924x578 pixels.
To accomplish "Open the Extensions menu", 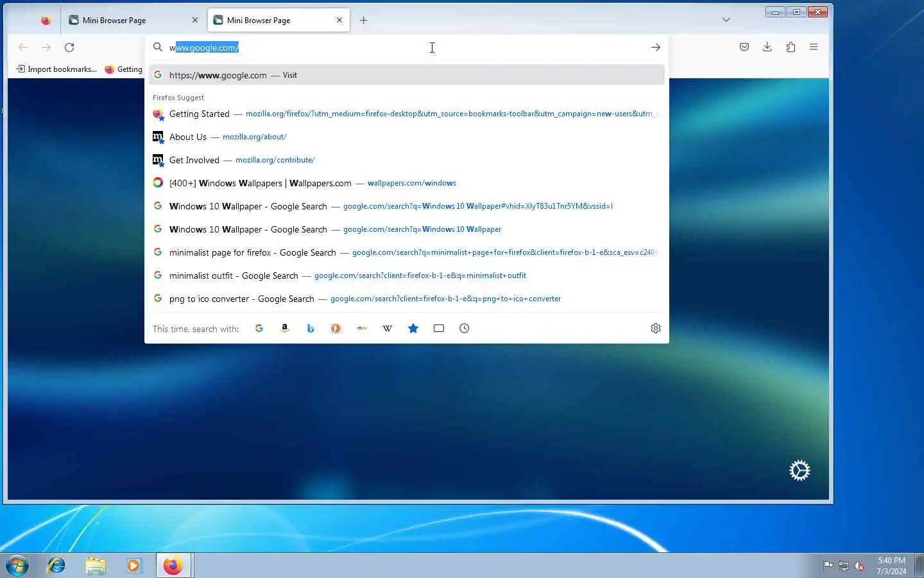I will (x=791, y=47).
